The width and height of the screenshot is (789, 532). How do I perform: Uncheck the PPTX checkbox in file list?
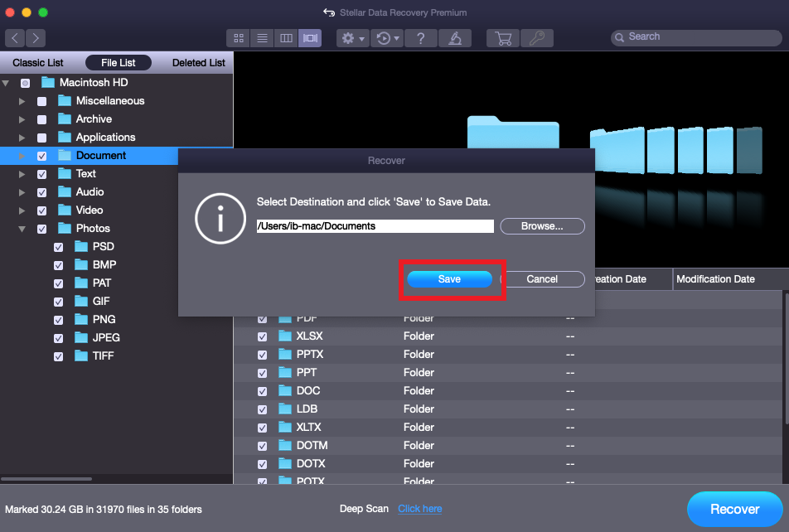[262, 355]
